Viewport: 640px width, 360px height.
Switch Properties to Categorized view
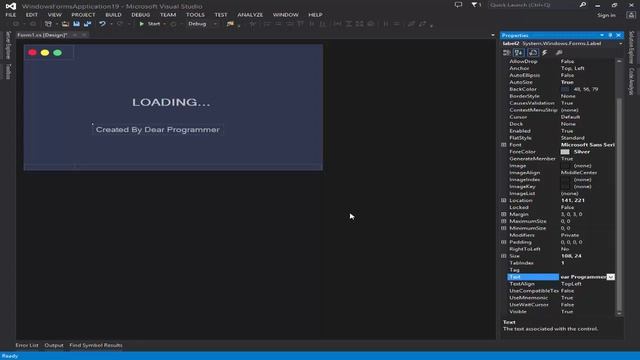[507, 53]
